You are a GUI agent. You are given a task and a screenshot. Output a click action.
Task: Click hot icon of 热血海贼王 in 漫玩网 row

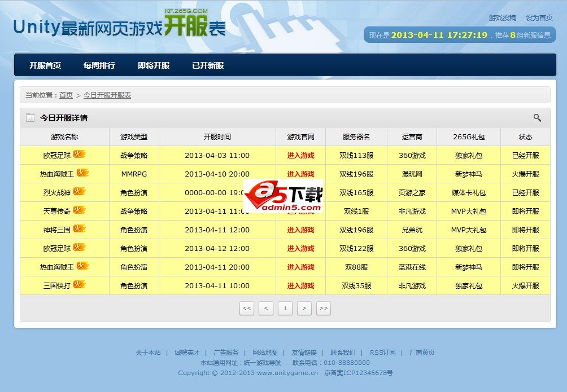pyautogui.click(x=82, y=173)
